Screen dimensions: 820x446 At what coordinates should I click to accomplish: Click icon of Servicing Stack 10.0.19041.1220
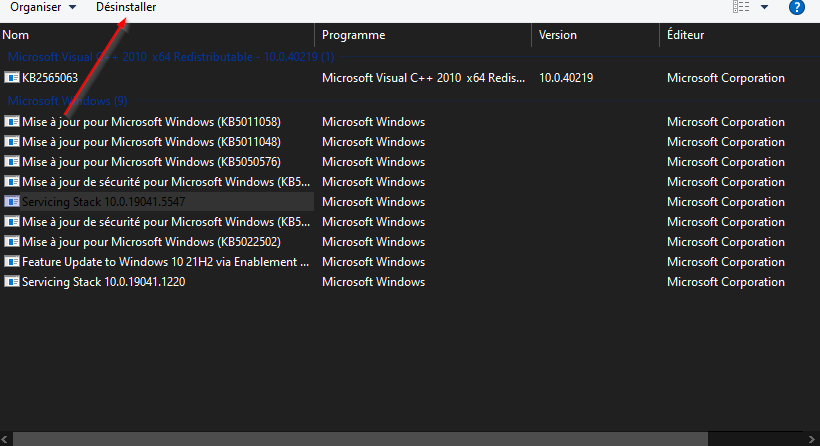coord(12,282)
